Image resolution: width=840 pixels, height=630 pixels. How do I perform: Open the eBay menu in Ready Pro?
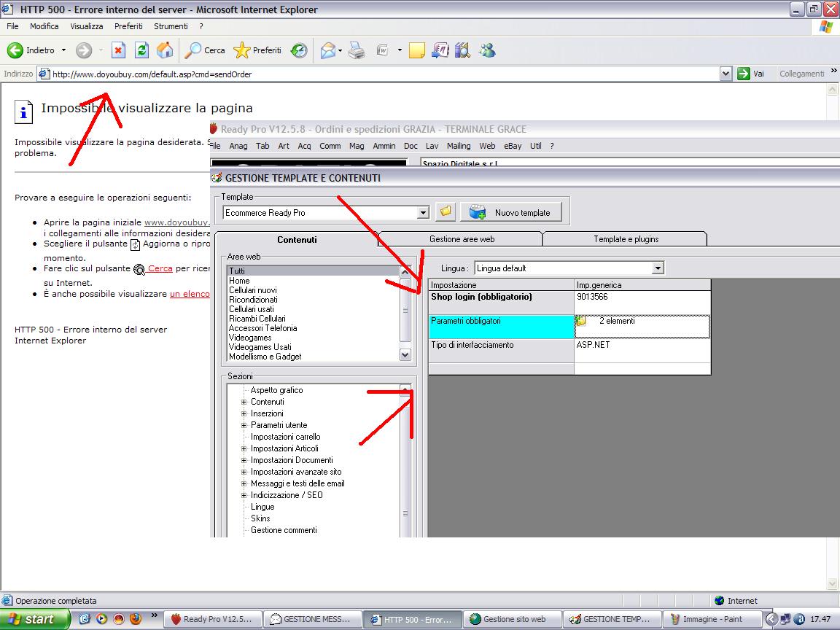click(513, 146)
